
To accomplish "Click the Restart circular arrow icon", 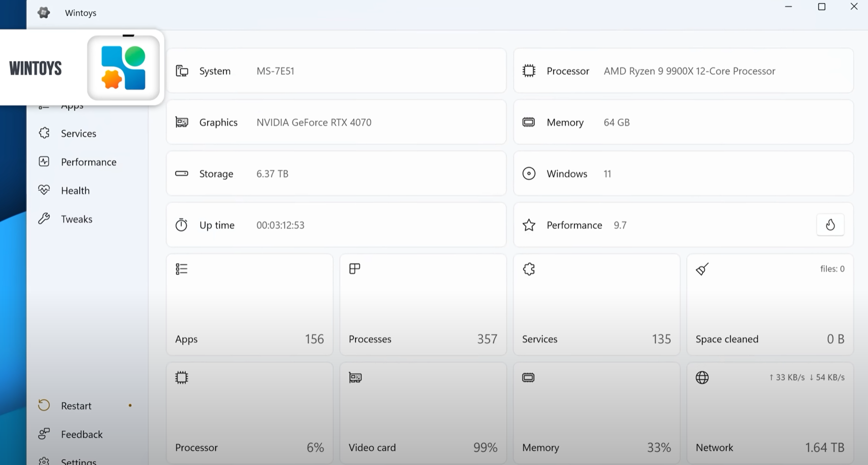I will pyautogui.click(x=44, y=405).
